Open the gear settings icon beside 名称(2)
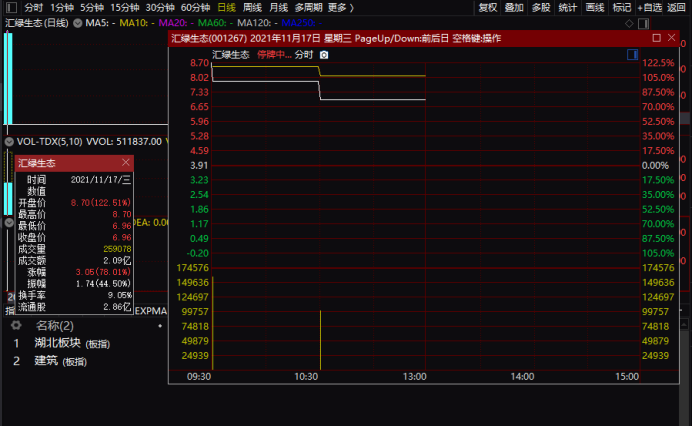This screenshot has width=693, height=426. click(16, 326)
